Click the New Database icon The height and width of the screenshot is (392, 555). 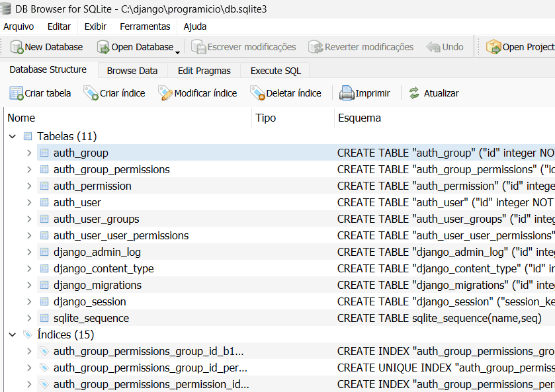(x=17, y=47)
